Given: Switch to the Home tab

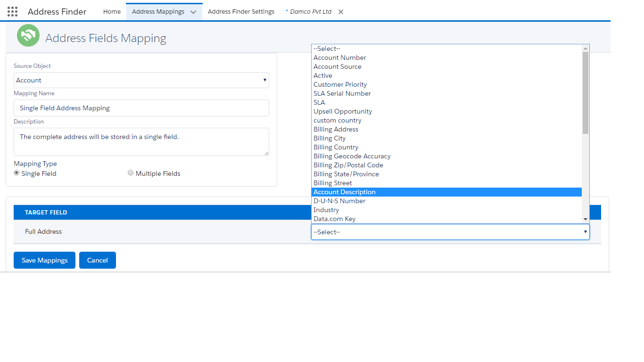Looking at the screenshot, I should pos(112,11).
